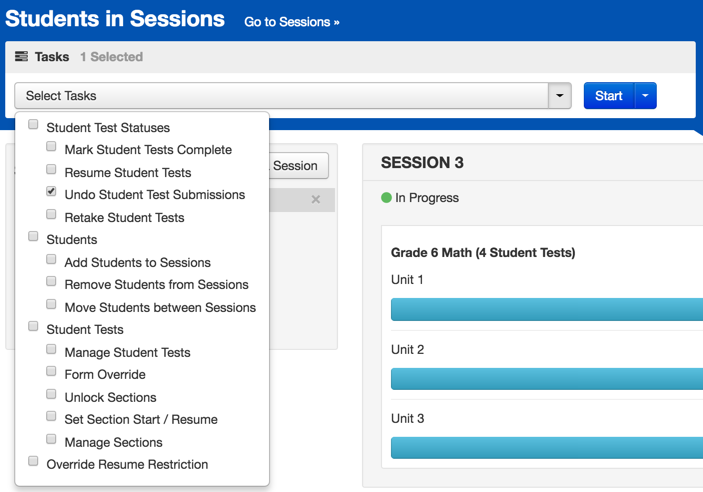Open the Select Tasks dropdown arrow
The height and width of the screenshot is (492, 703).
pos(559,96)
